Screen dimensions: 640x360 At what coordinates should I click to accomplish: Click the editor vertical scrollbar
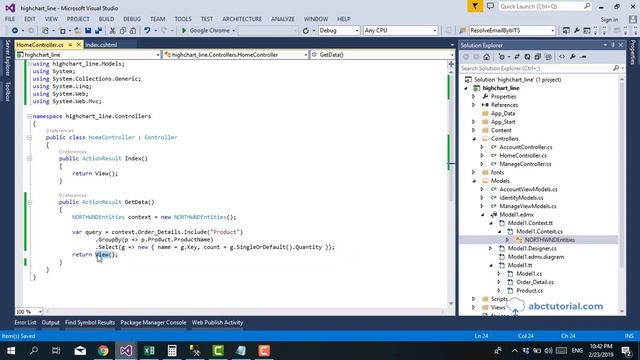[x=451, y=188]
